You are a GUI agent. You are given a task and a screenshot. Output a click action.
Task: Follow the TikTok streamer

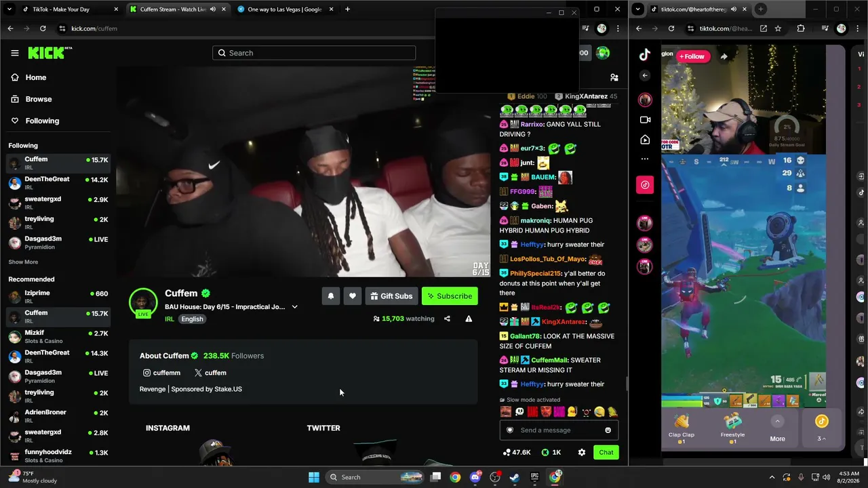tap(692, 56)
